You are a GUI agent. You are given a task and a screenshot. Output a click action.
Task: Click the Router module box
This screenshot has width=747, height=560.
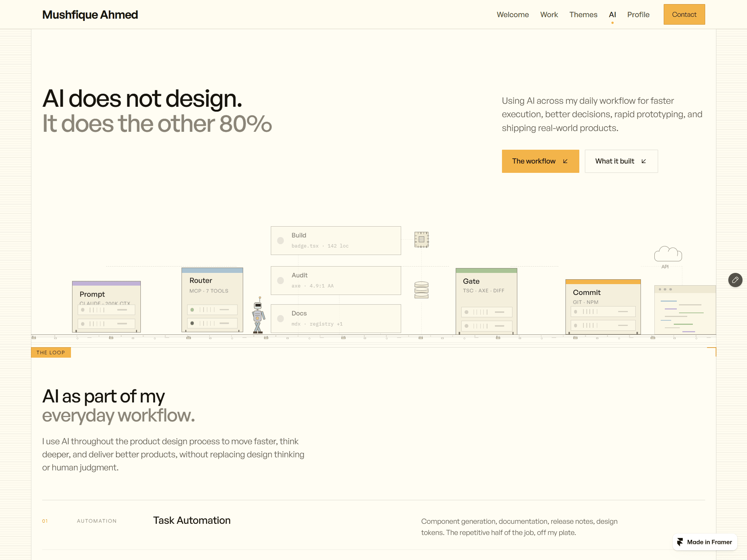click(x=212, y=300)
